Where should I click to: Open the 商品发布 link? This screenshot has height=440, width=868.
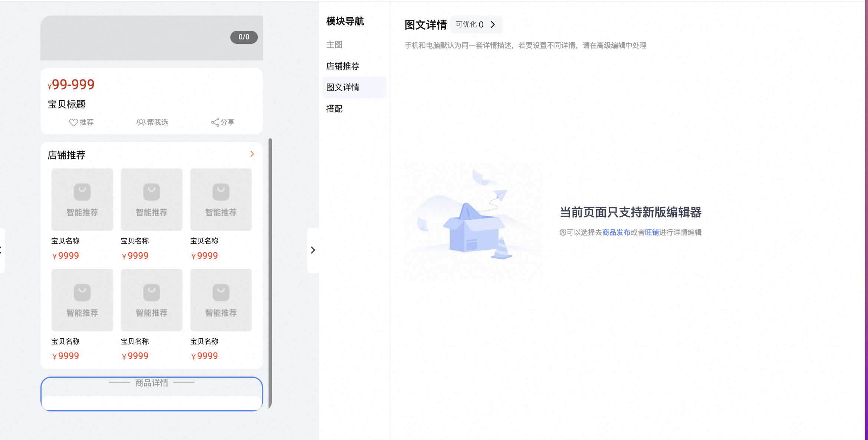[x=616, y=232]
